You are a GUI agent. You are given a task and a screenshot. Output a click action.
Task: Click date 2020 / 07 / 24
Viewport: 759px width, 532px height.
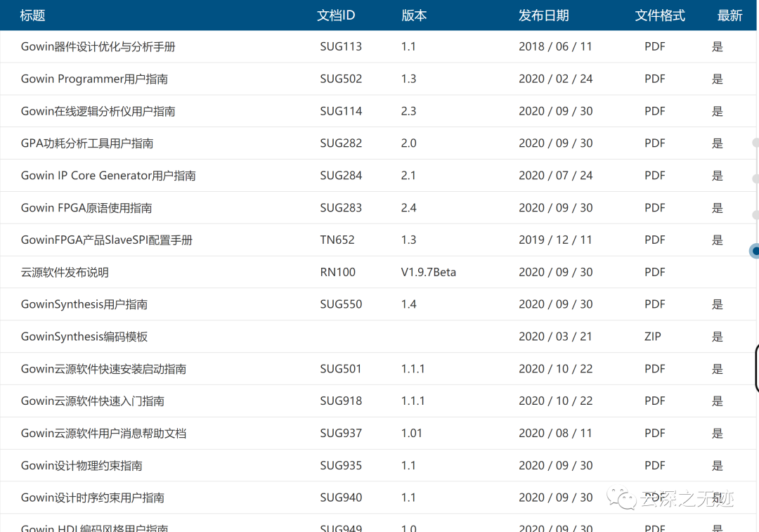tap(556, 176)
